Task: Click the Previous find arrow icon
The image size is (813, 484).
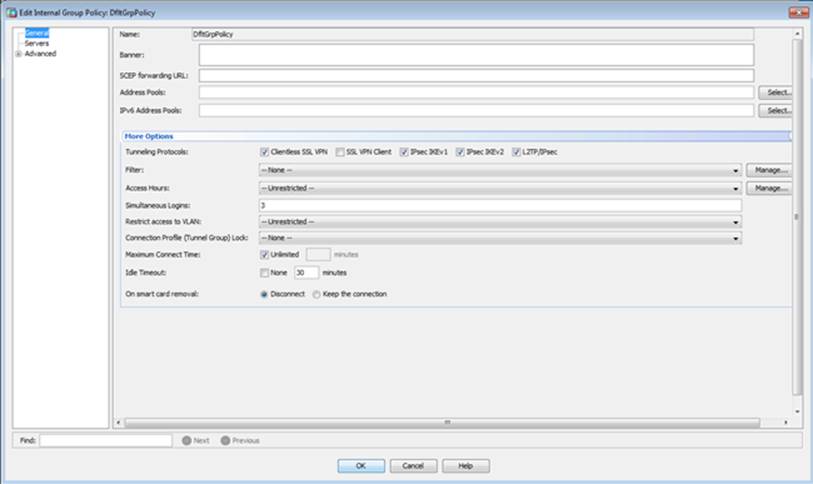Action: pyautogui.click(x=225, y=440)
